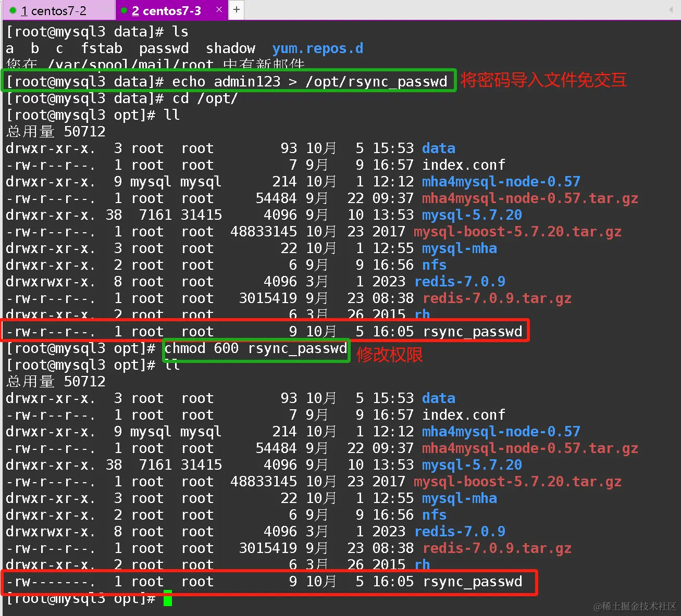Click "mysql-boost-5.7.20.tar.gz" in the listing before chmod
Image resolution: width=681 pixels, height=616 pixels.
pos(517,232)
